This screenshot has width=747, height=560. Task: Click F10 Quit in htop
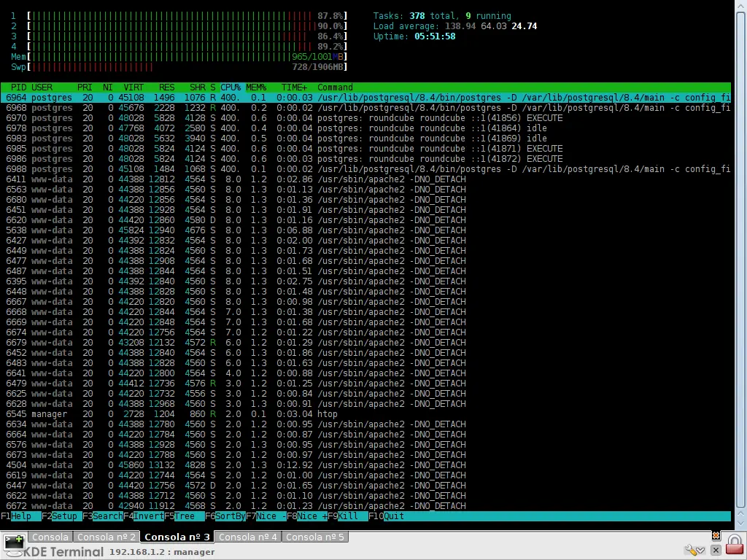click(x=387, y=516)
